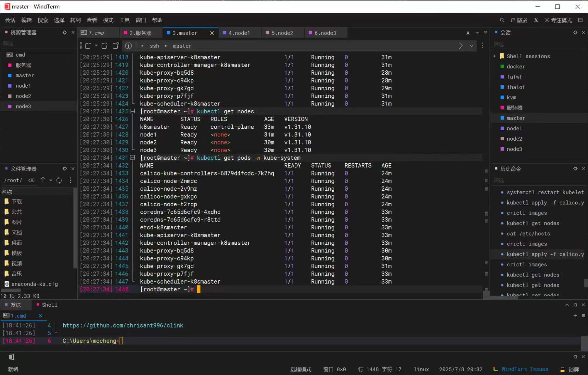
Task: Expand the Shell sessions tree node
Action: 494,56
